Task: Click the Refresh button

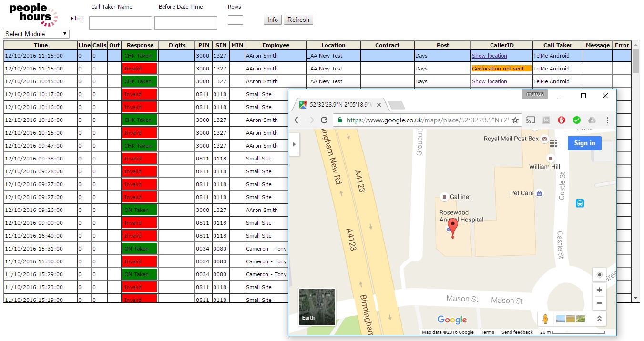Action: (x=298, y=20)
